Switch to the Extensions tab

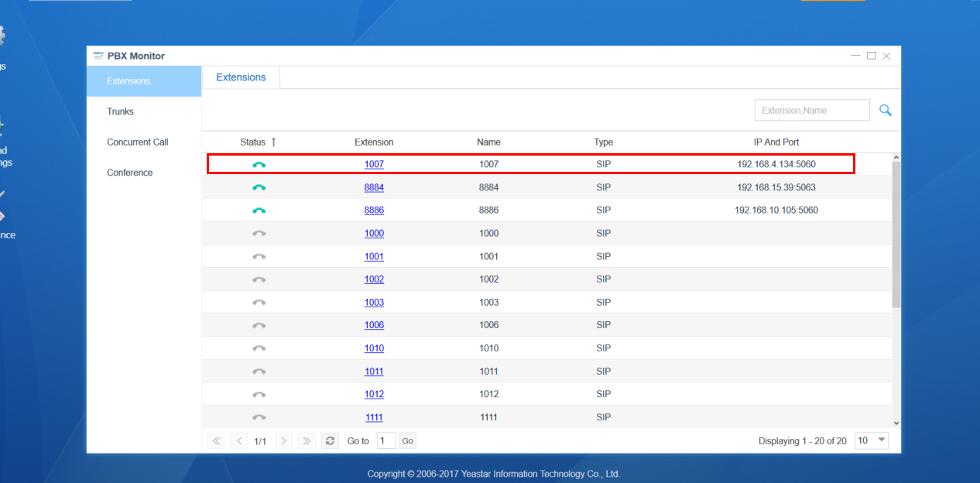(x=241, y=77)
